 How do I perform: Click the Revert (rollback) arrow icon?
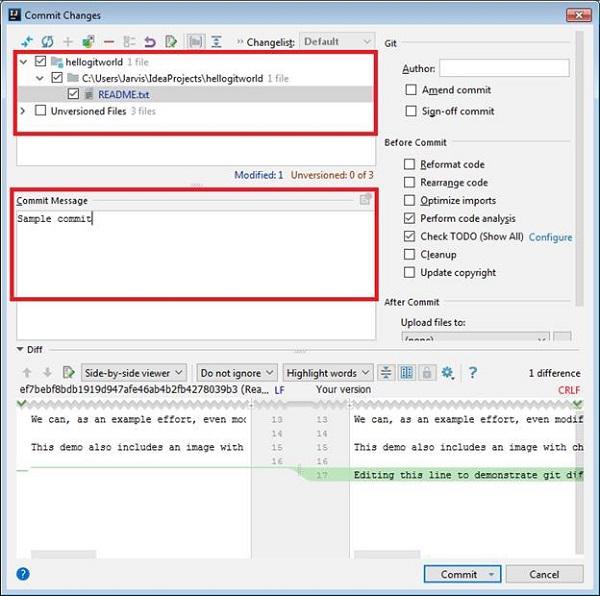click(x=150, y=42)
